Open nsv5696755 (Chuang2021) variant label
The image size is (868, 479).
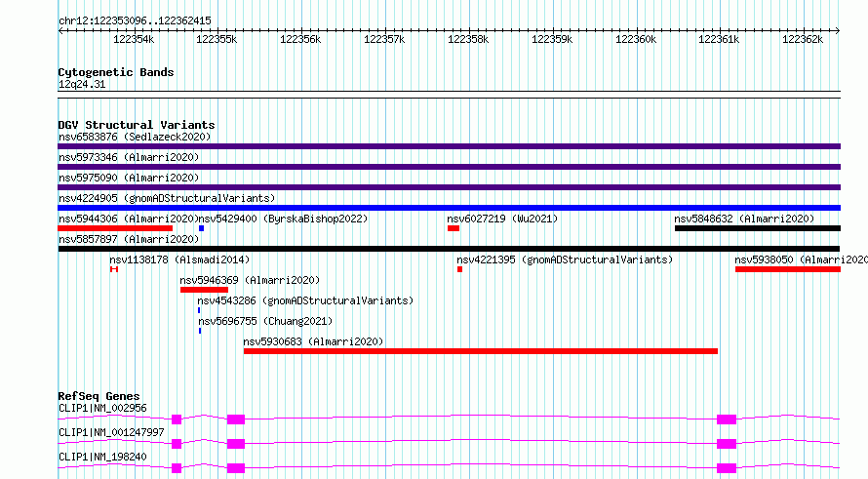coord(265,321)
